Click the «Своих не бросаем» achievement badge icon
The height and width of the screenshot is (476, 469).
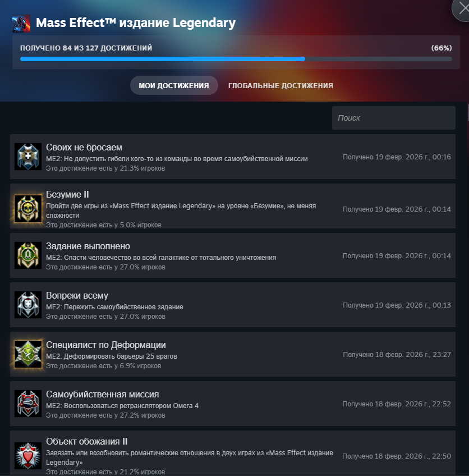click(28, 157)
